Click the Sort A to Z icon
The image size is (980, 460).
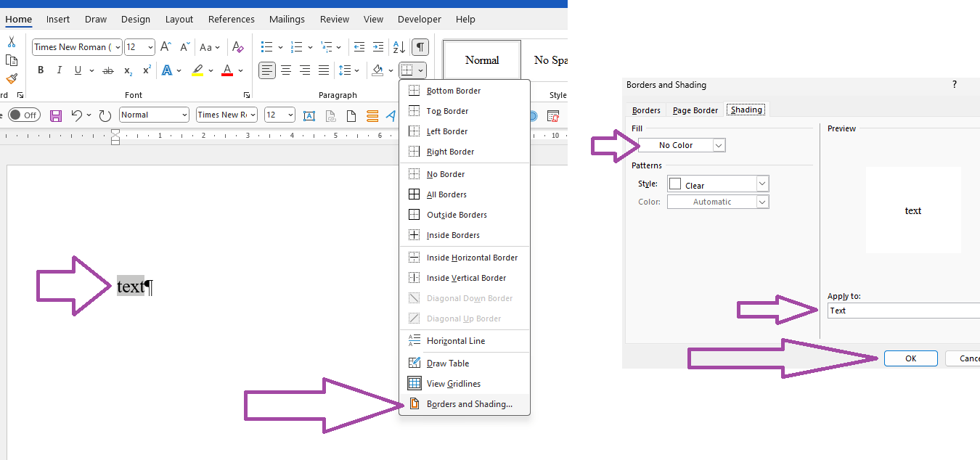click(x=399, y=47)
